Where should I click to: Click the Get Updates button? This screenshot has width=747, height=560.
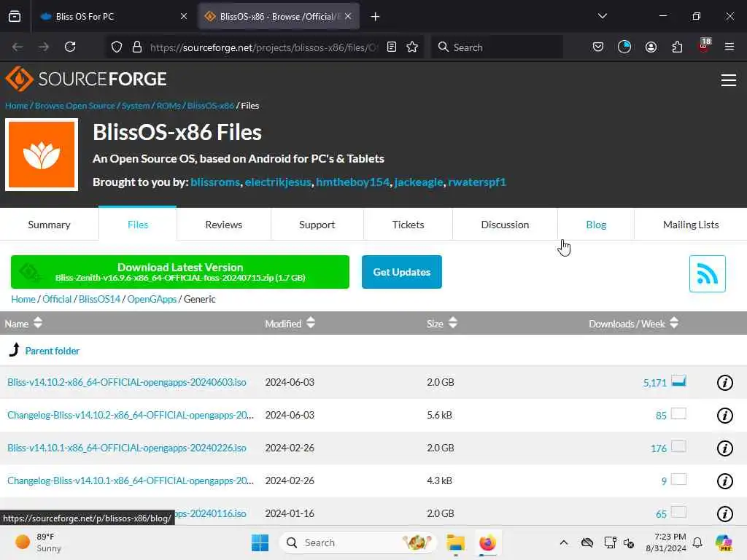coord(402,272)
